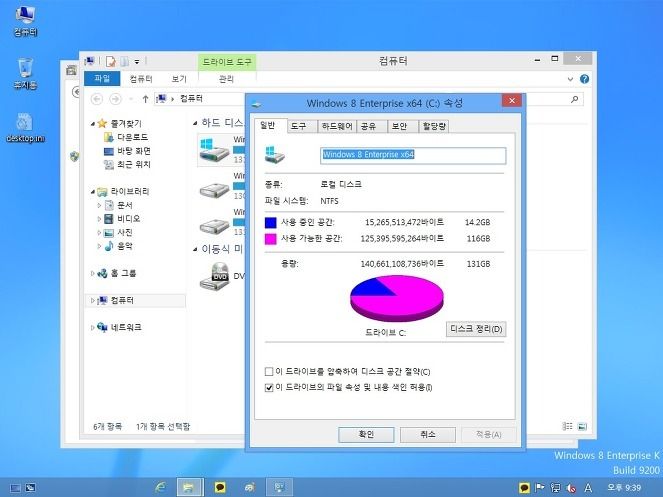663x497 pixels.
Task: Select the 휴지통 recycle bin desktop icon
Action: (x=25, y=74)
